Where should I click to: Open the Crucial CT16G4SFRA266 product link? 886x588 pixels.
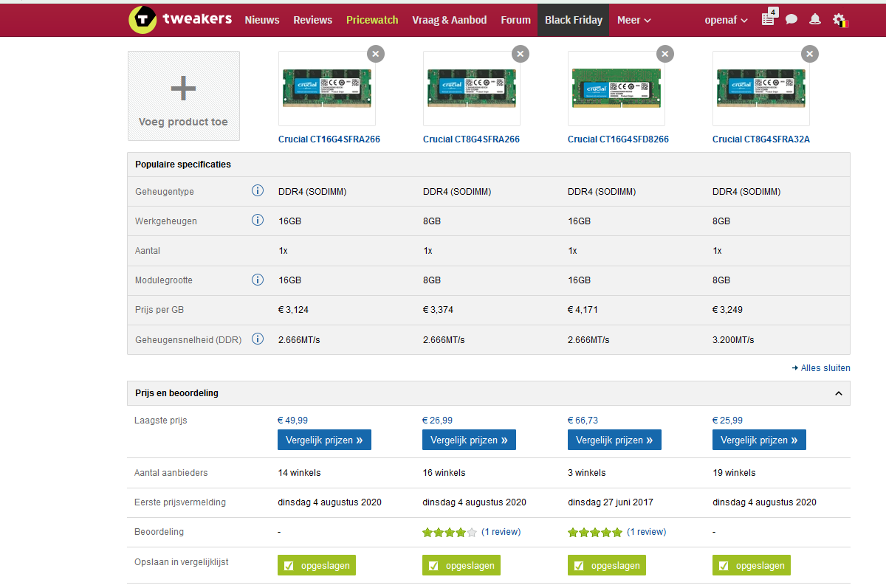329,139
